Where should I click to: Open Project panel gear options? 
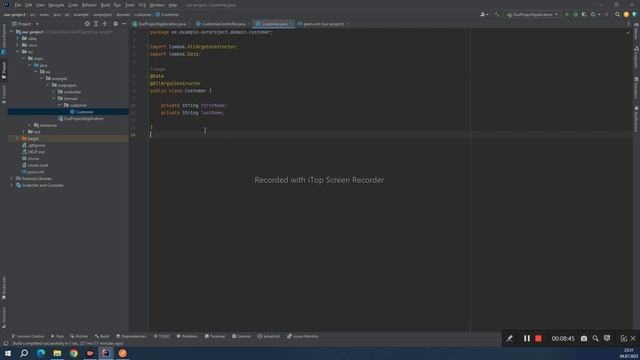pos(116,24)
